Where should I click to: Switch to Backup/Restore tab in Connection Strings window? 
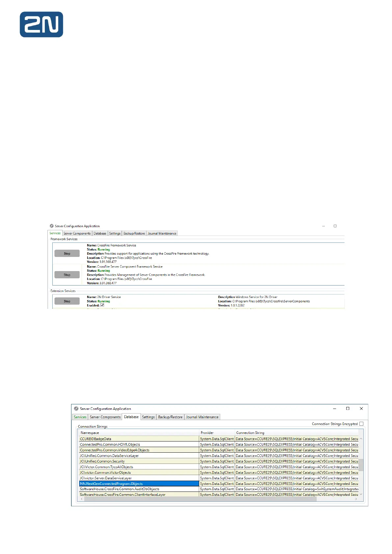(x=170, y=417)
